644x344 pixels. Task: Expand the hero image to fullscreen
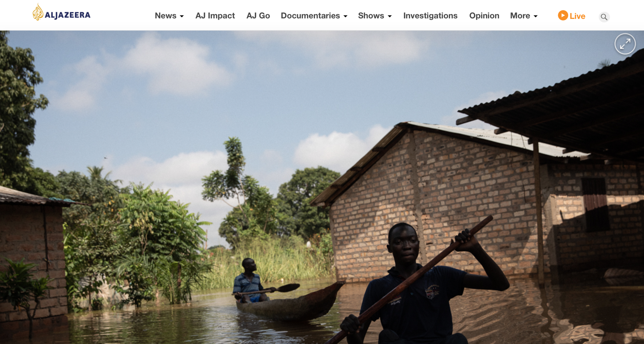pyautogui.click(x=625, y=44)
